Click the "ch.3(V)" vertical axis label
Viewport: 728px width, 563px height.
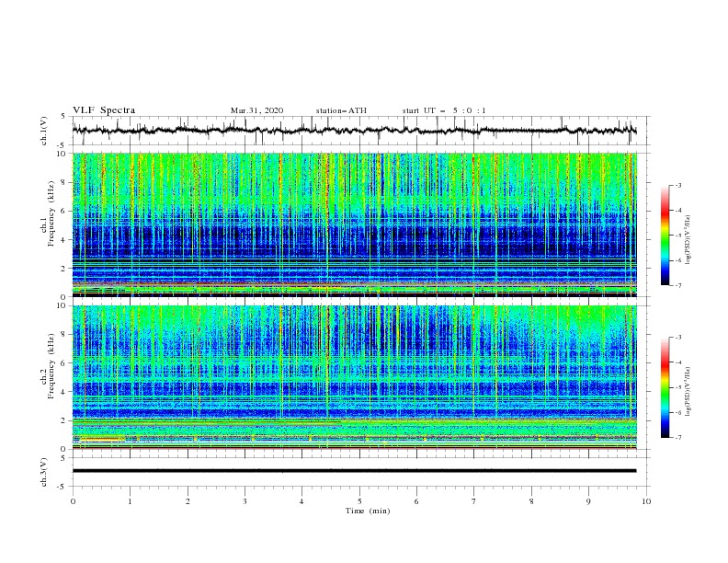point(44,472)
